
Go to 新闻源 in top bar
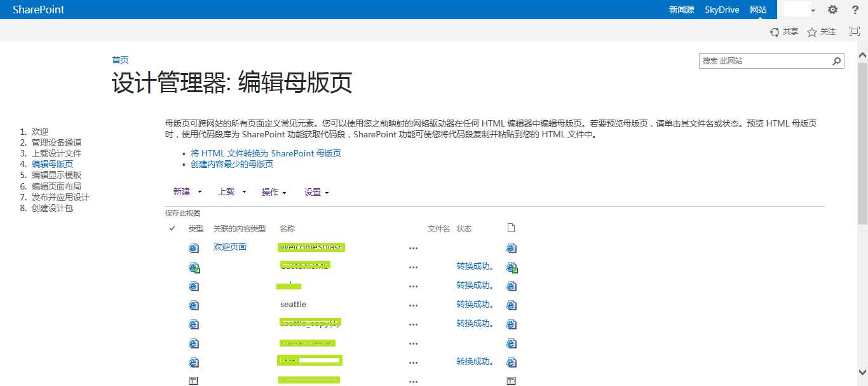coord(681,10)
